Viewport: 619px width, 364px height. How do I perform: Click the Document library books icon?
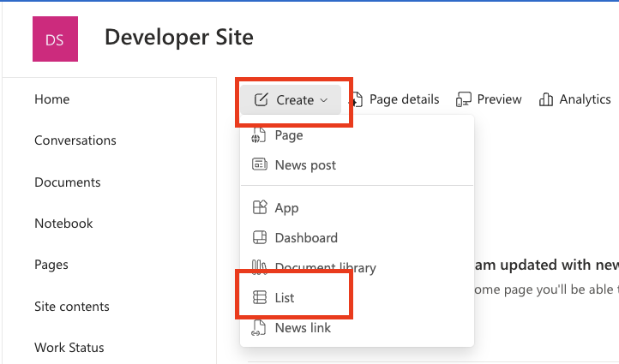(260, 267)
